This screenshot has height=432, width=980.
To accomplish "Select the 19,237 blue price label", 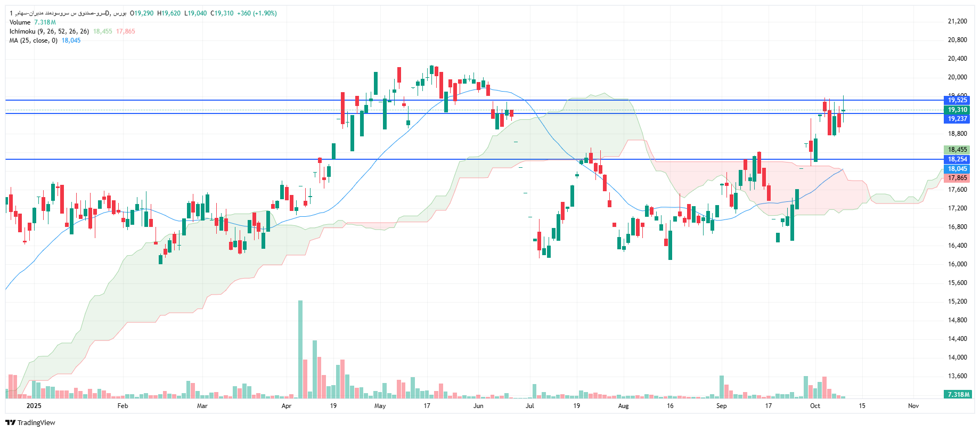I will point(957,119).
